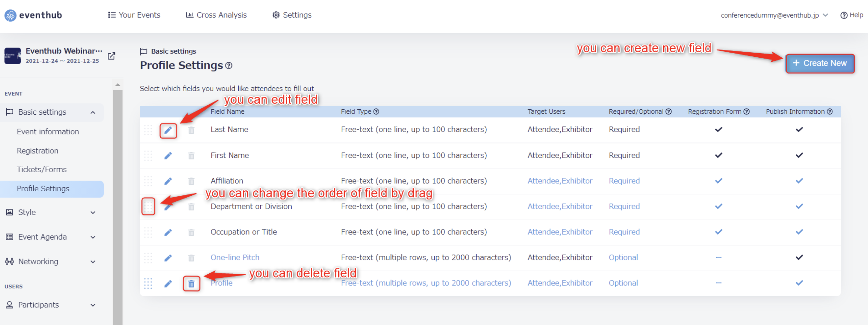Click Profile field type free-text link
The height and width of the screenshot is (325, 868).
point(426,283)
